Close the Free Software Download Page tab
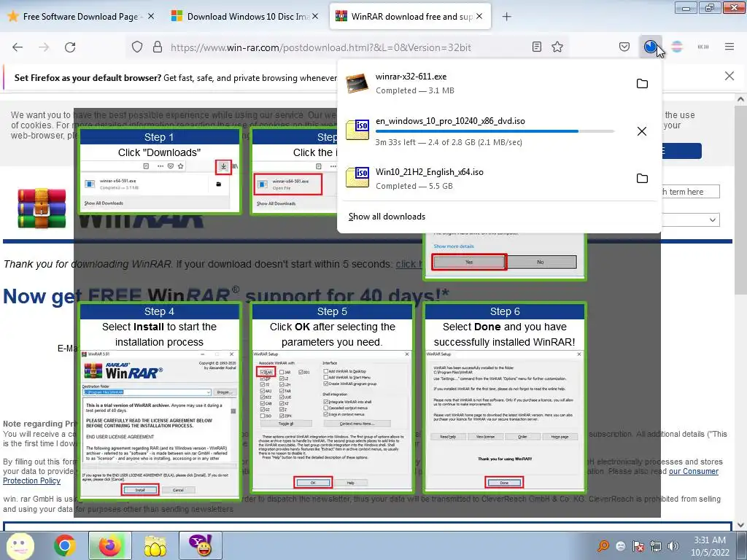Screen dimensions: 747x560 point(151,16)
